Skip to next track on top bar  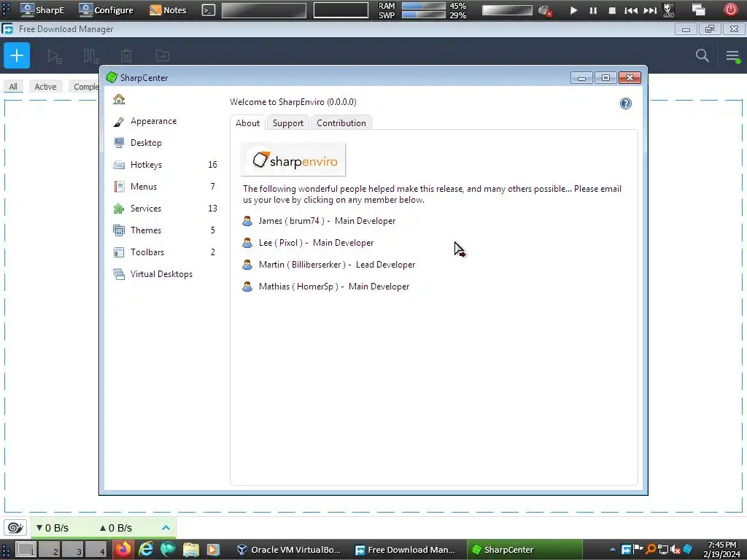tap(650, 10)
